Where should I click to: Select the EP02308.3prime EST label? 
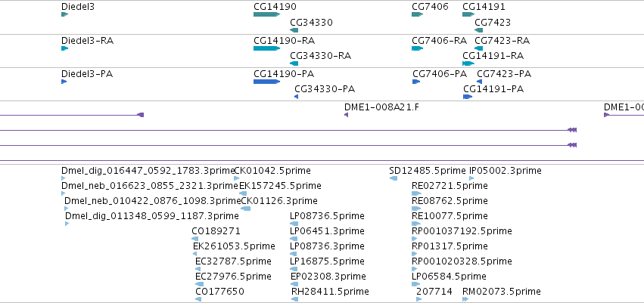point(328,277)
